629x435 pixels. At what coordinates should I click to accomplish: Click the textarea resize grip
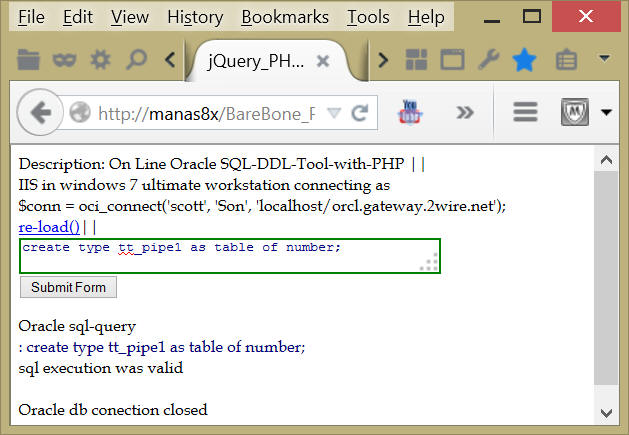(x=429, y=262)
